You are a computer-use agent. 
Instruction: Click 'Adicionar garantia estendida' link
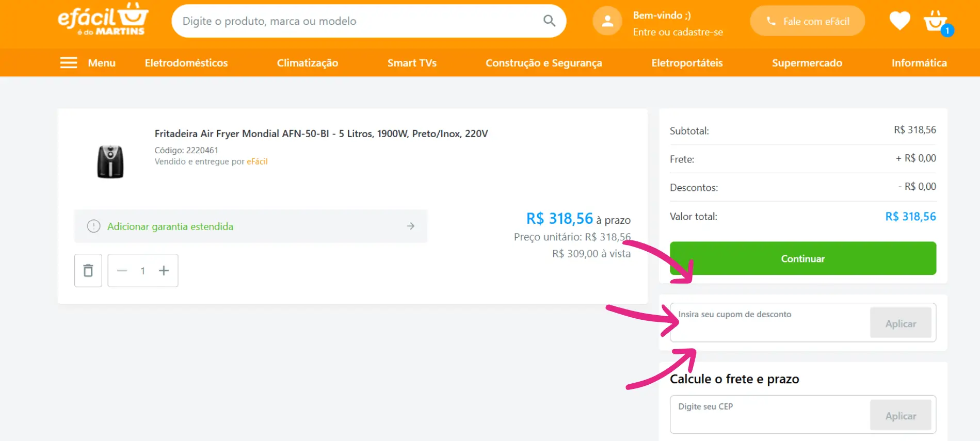tap(170, 226)
